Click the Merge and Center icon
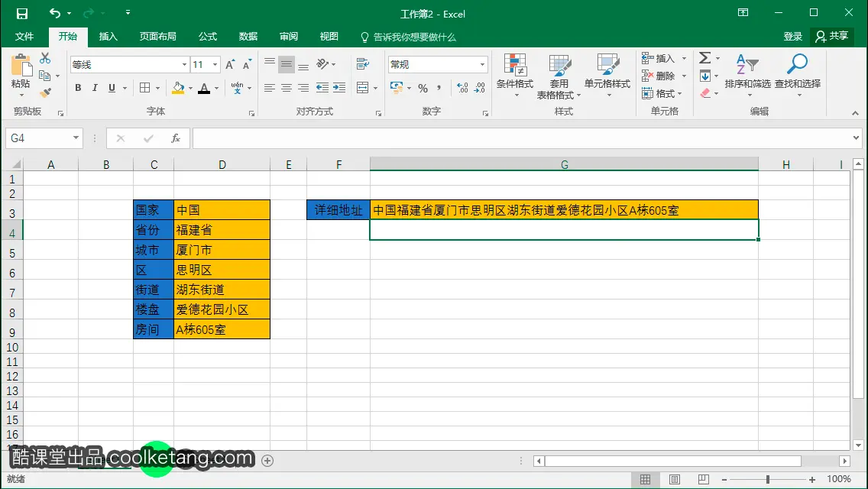 363,88
